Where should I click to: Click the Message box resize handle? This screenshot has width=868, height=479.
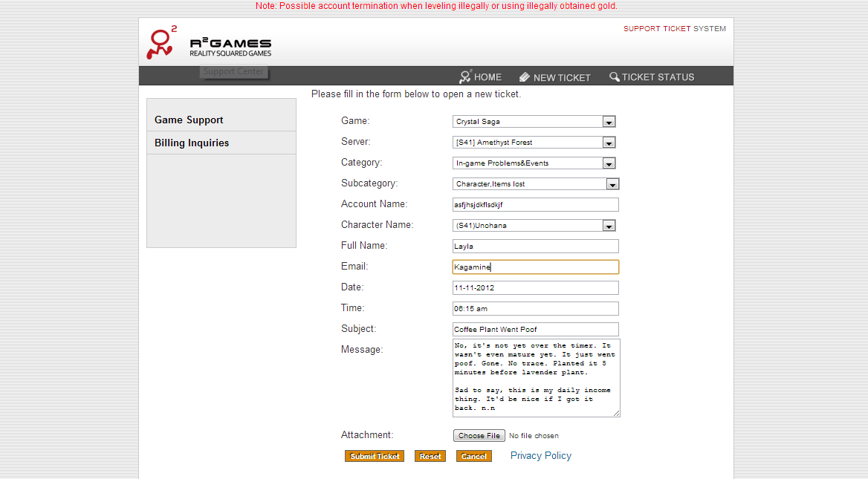coord(616,413)
